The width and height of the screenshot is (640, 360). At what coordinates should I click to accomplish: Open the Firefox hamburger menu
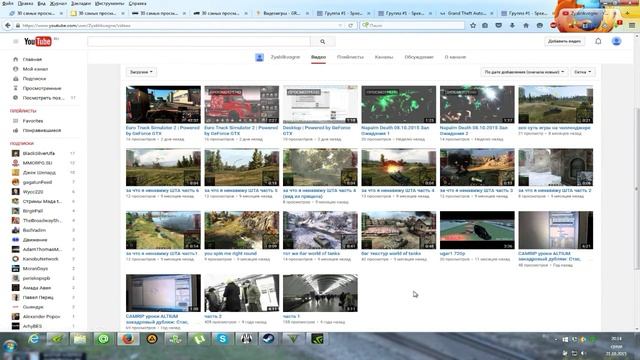pyautogui.click(x=632, y=25)
